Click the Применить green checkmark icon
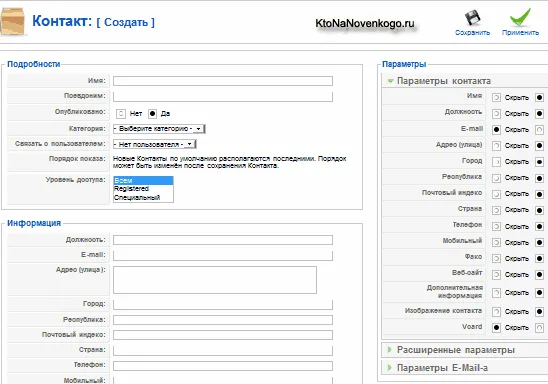The image size is (548, 384). point(520,17)
